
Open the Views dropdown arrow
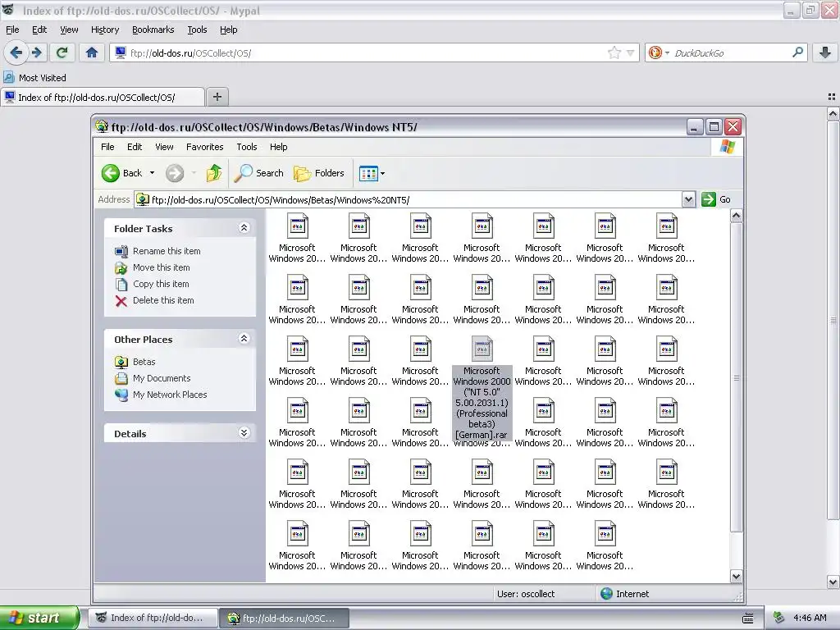click(x=382, y=174)
